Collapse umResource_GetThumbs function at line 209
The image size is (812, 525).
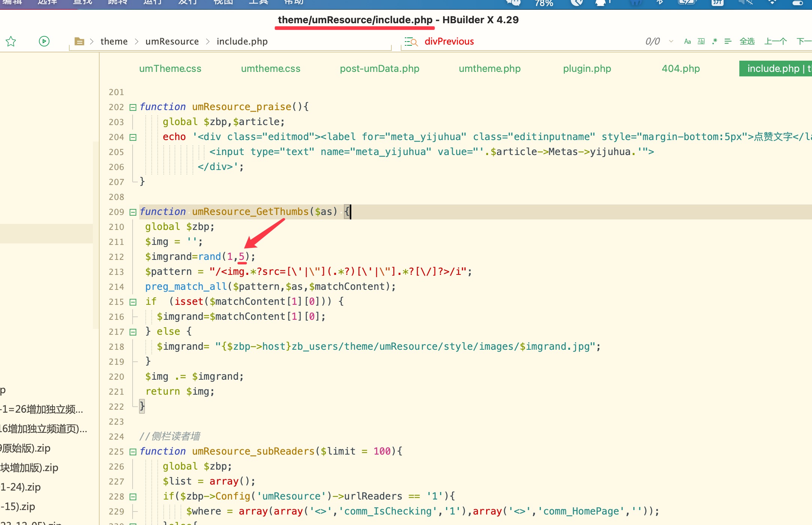coord(133,212)
